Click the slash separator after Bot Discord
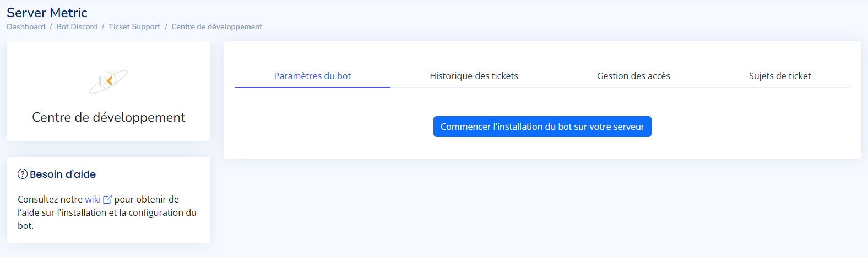Screen dimensions: 868x257 [x=103, y=26]
